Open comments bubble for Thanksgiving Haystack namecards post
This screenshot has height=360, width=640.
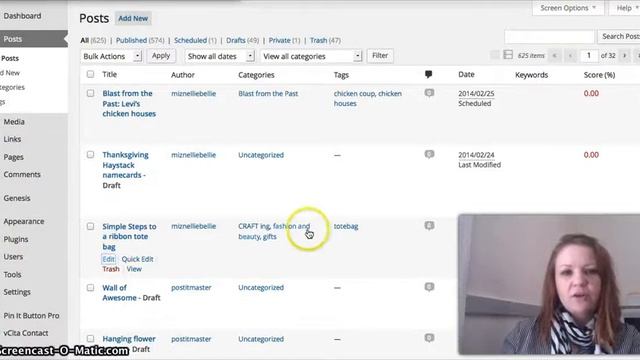tap(429, 154)
